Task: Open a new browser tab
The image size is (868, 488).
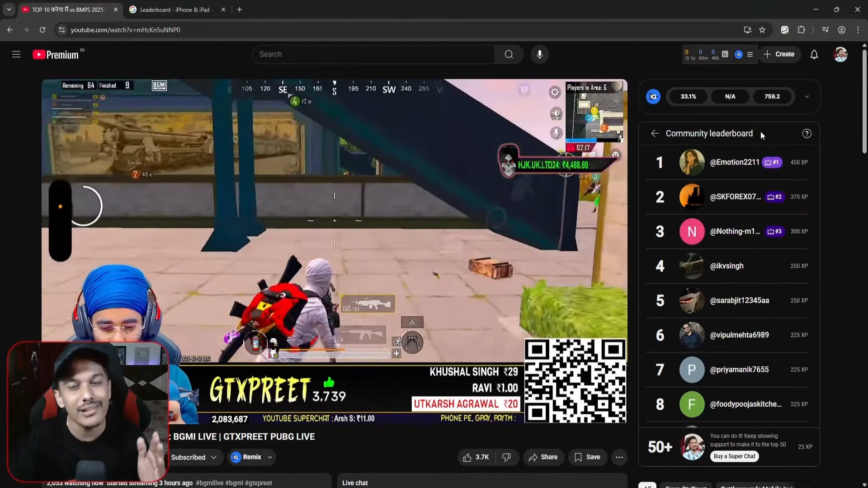Action: [x=240, y=9]
